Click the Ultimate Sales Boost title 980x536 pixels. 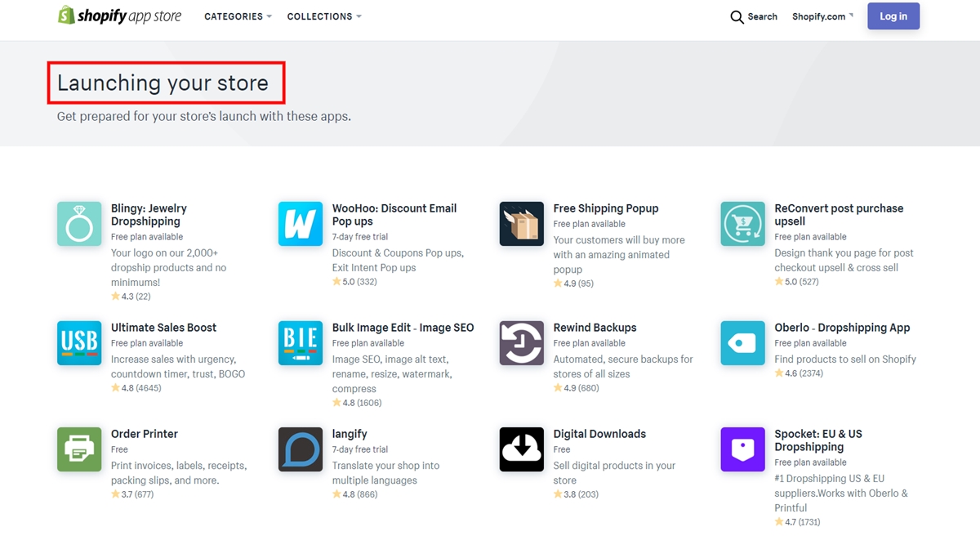point(164,328)
